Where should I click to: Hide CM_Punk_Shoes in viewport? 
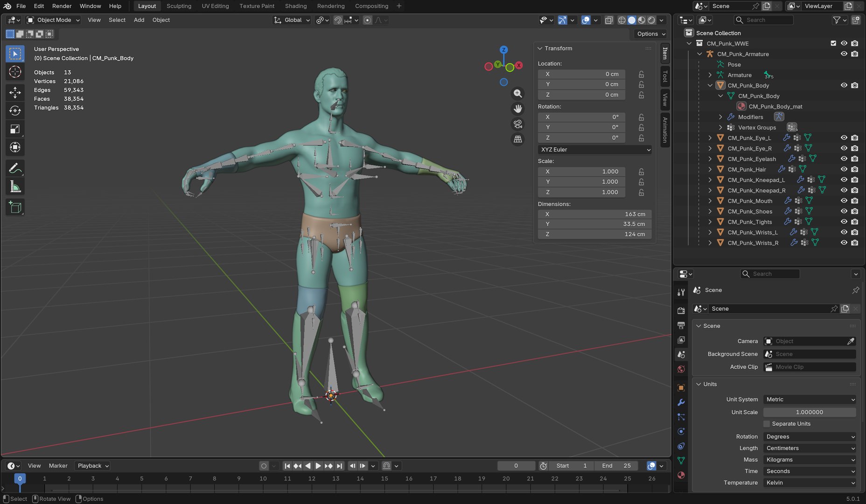point(844,211)
